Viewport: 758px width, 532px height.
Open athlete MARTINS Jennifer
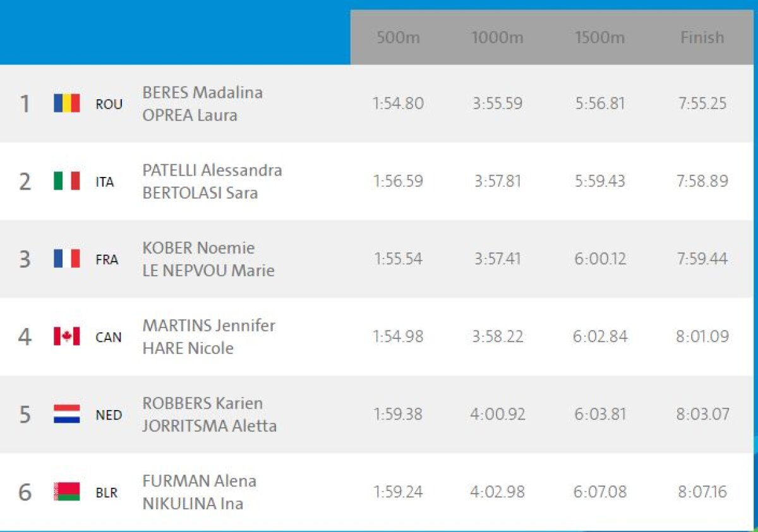pos(208,326)
